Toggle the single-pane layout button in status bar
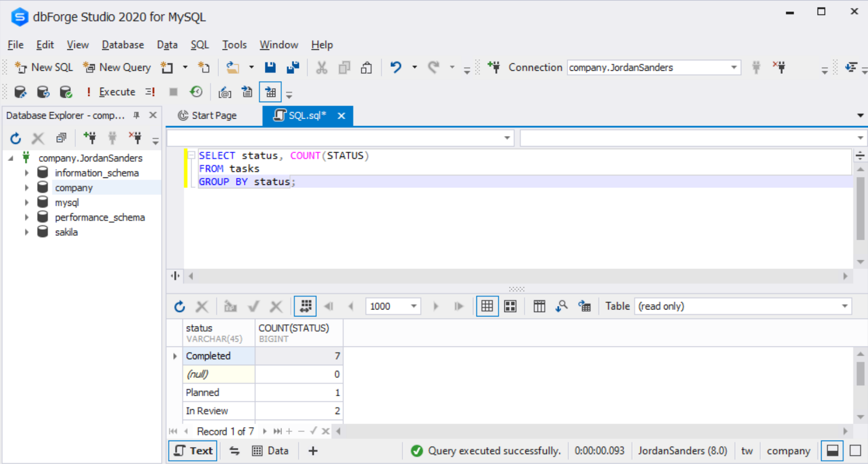The image size is (868, 464). tap(856, 451)
